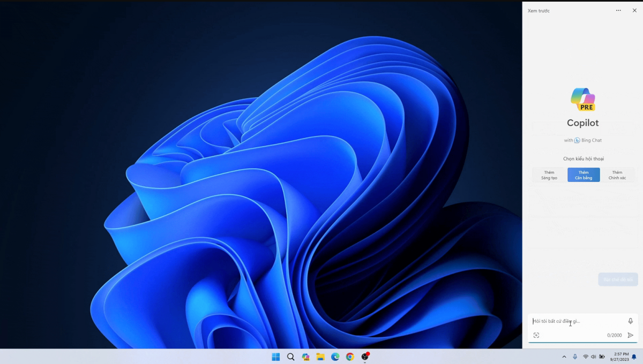This screenshot has height=364, width=643.
Task: Click the add screenshot icon in chat box
Action: [x=536, y=335]
